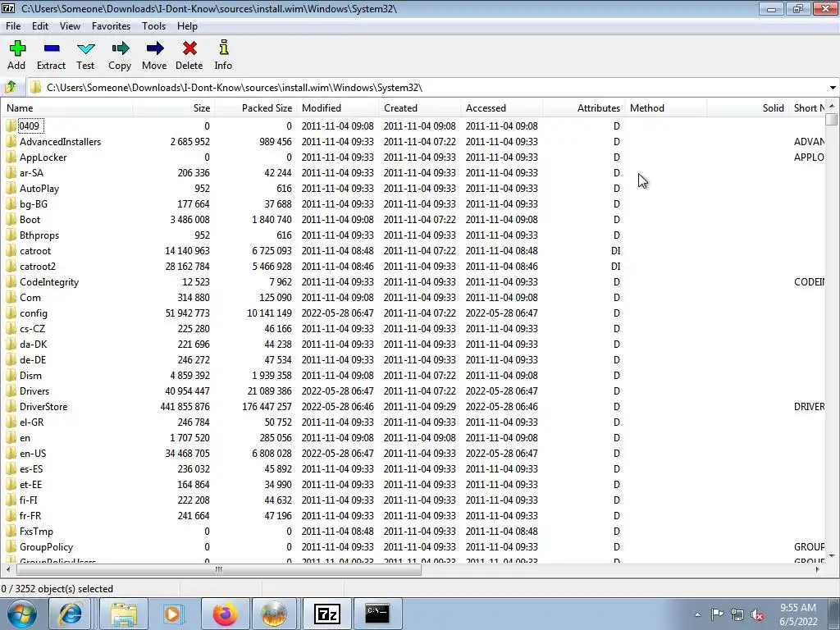Click the 7-Zip taskbar button
Viewport: 840px width, 630px height.
pos(327,614)
